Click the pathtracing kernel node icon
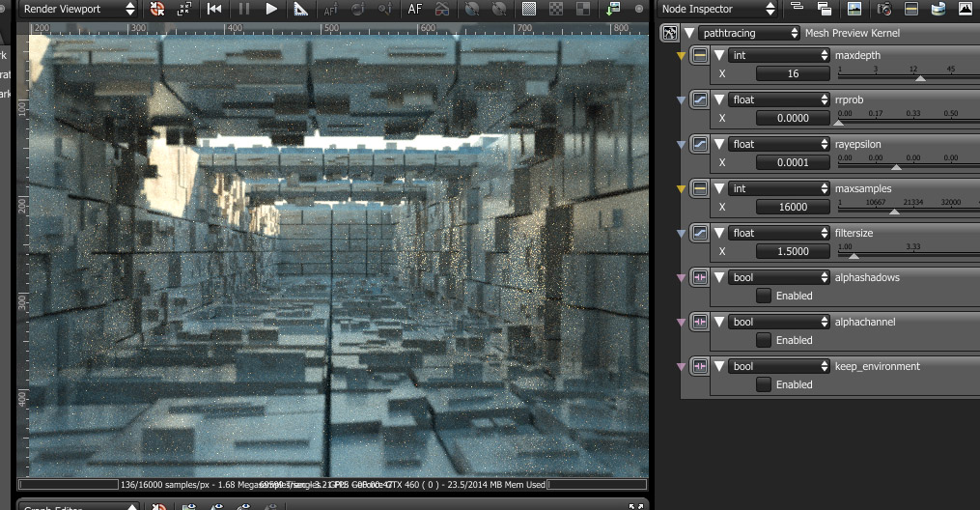The height and width of the screenshot is (510, 980). click(x=669, y=33)
